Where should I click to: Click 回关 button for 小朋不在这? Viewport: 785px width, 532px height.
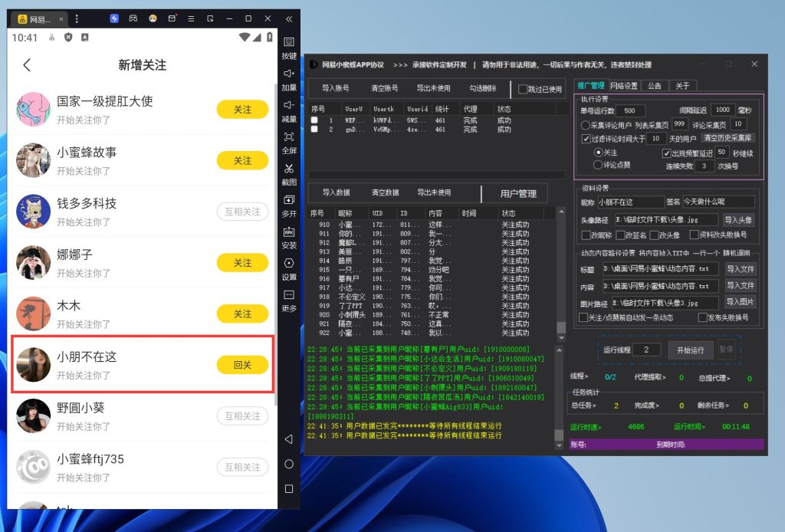242,365
